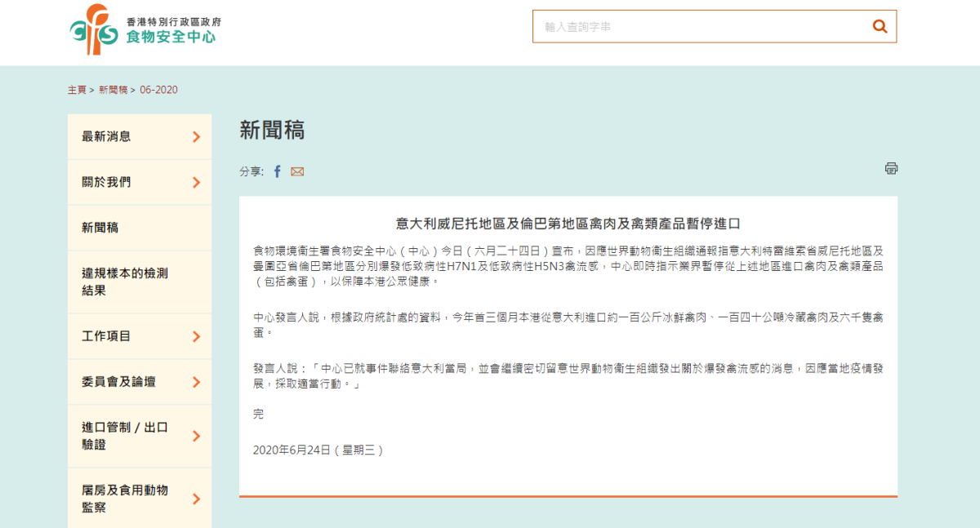
Task: Click the search magnifier icon
Action: [x=880, y=26]
